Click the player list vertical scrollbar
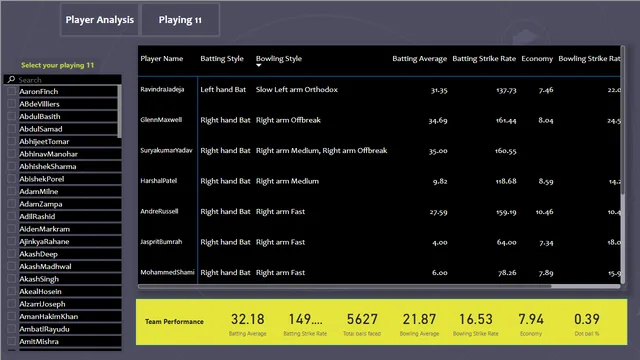This screenshot has height=360, width=640. point(119,111)
